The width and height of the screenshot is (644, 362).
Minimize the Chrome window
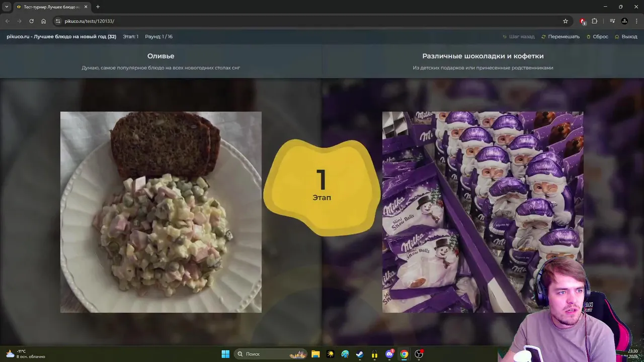click(605, 7)
